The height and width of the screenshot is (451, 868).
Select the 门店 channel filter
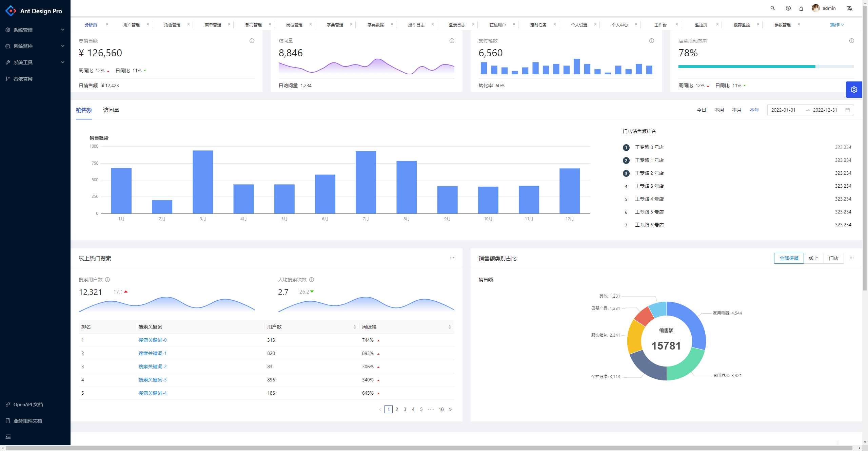click(x=834, y=258)
